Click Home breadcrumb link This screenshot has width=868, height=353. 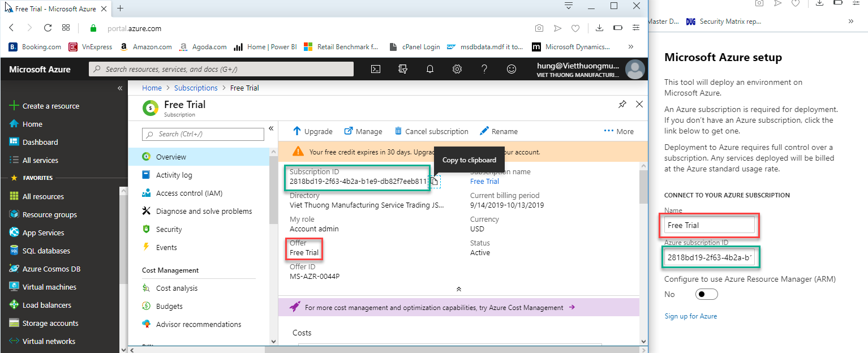(152, 88)
